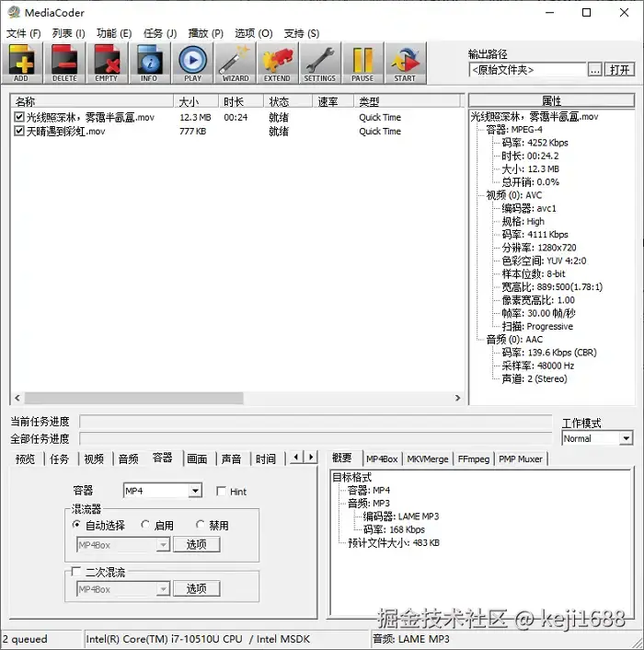Open the 容器 MP4 dropdown

pyautogui.click(x=162, y=491)
